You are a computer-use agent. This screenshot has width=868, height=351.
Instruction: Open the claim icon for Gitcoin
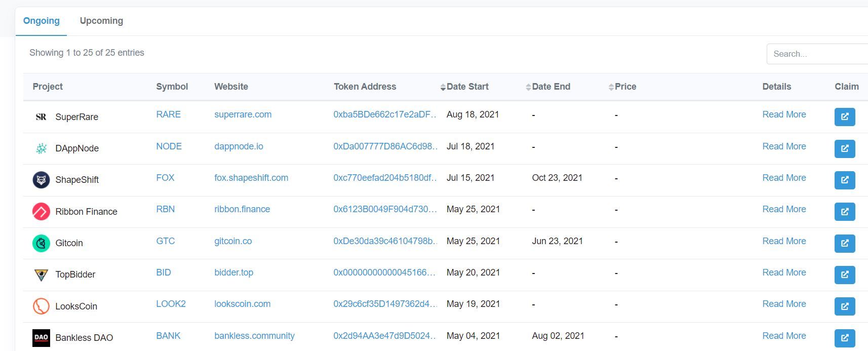(845, 243)
